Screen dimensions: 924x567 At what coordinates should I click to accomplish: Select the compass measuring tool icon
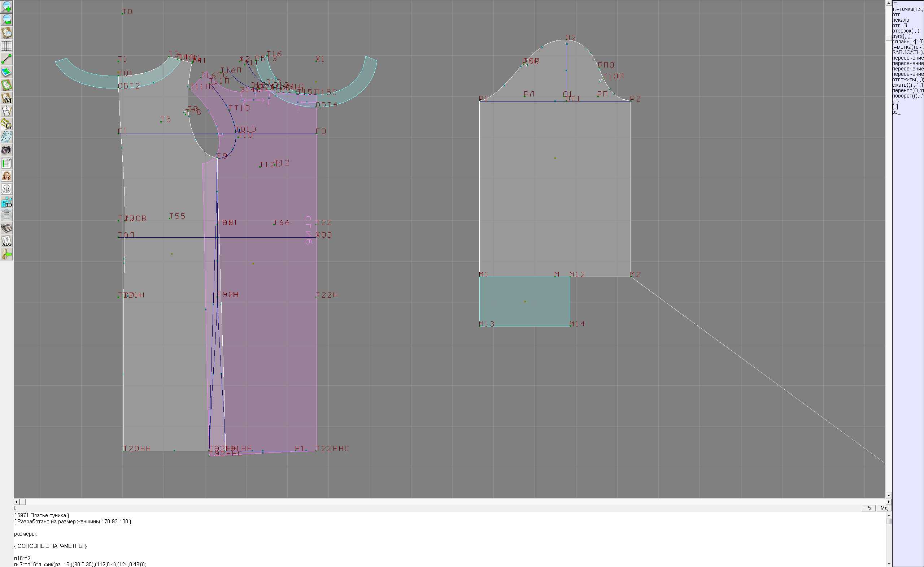click(x=6, y=111)
